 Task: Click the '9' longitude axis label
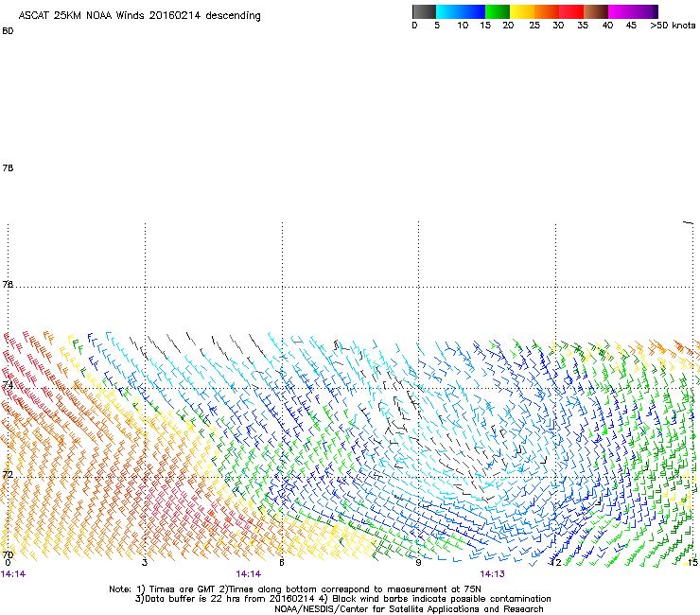pos(418,562)
